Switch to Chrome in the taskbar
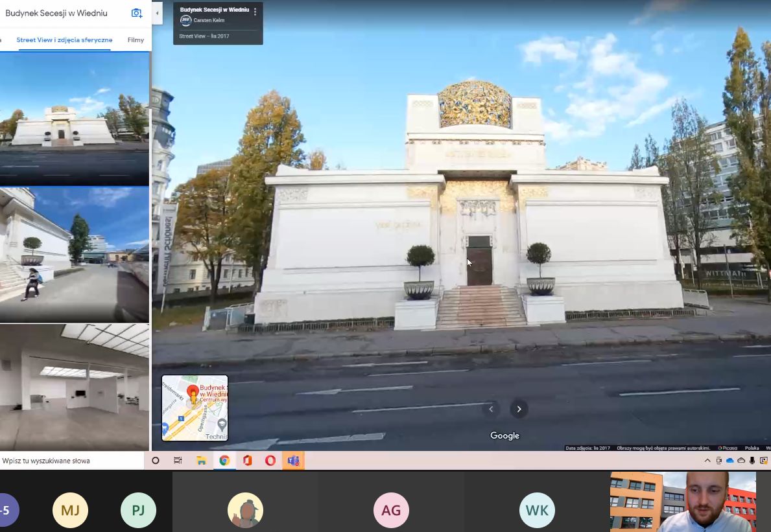771x532 pixels. point(224,461)
